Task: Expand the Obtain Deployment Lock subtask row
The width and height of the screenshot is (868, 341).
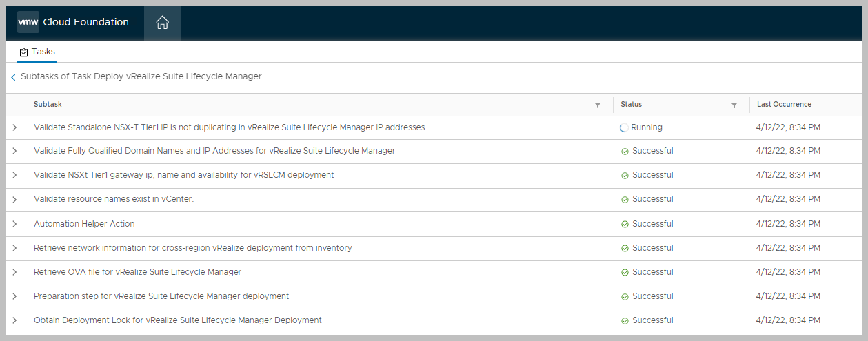Action: (x=14, y=320)
